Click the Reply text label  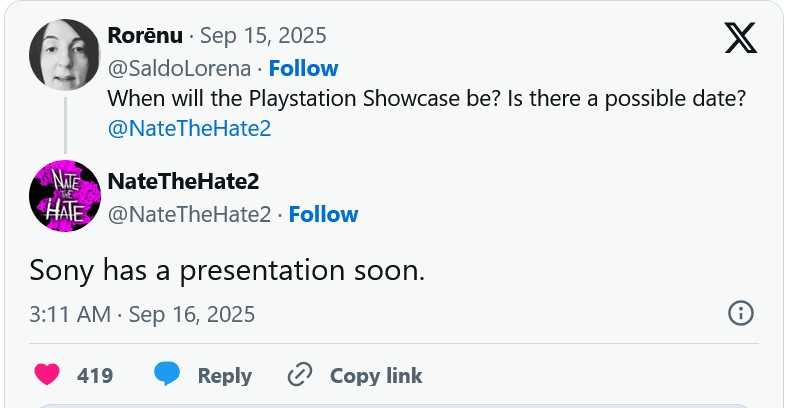click(224, 376)
